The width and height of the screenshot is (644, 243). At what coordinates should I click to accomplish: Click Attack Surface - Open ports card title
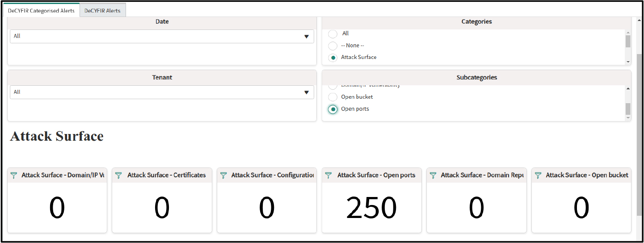pyautogui.click(x=376, y=175)
